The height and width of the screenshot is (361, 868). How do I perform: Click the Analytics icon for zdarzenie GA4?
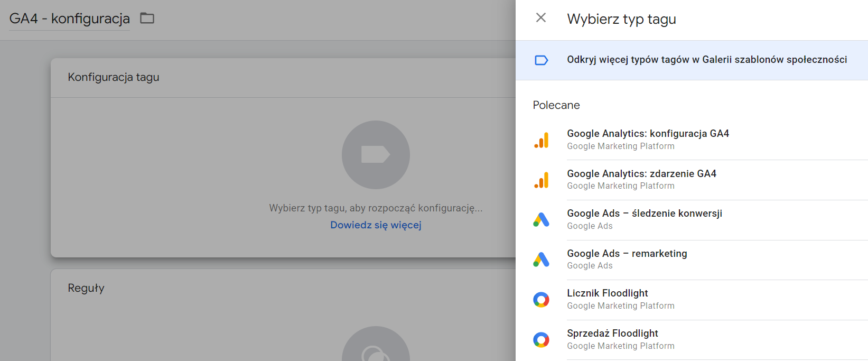(x=541, y=180)
